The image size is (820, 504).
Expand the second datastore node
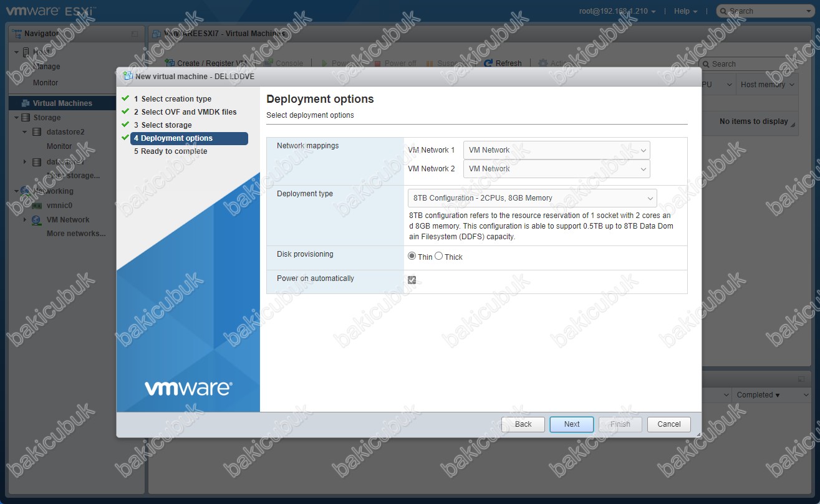(24, 162)
